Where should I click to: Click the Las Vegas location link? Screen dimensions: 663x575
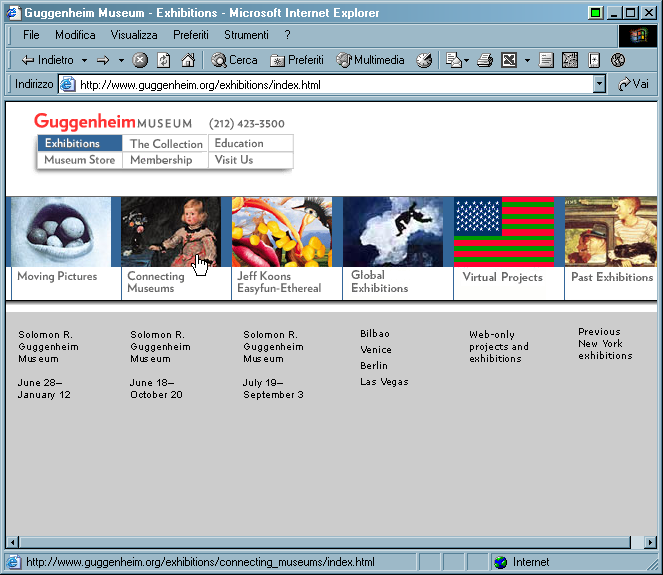[x=384, y=382]
